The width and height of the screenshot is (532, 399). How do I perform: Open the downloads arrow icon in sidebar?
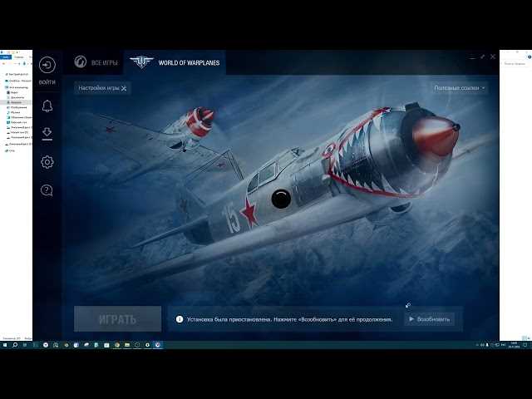[x=47, y=133]
